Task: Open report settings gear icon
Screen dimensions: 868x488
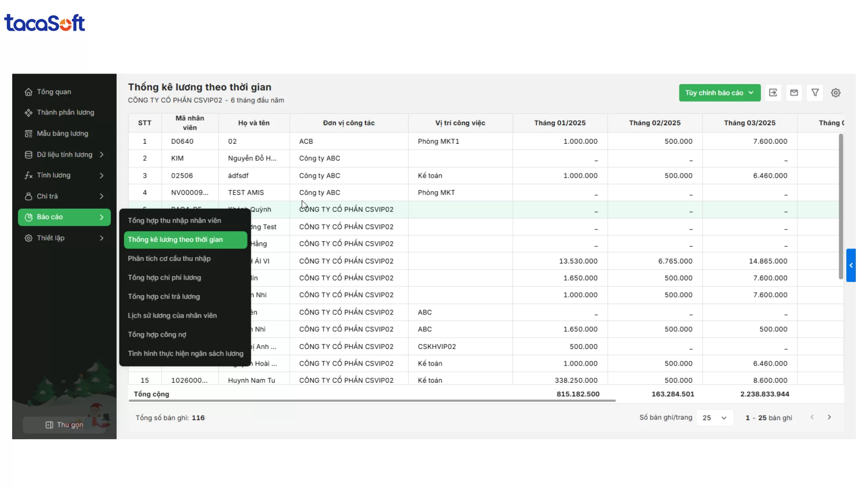Action: [835, 93]
